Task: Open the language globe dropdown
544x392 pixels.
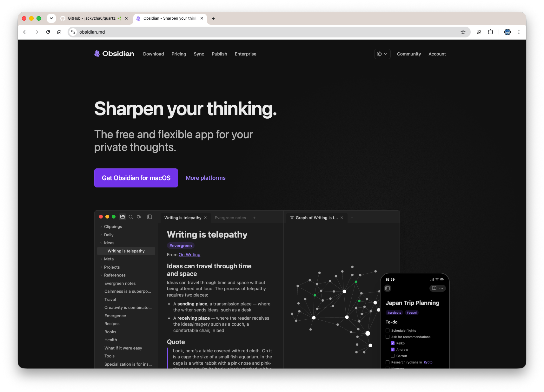Action: [x=382, y=54]
